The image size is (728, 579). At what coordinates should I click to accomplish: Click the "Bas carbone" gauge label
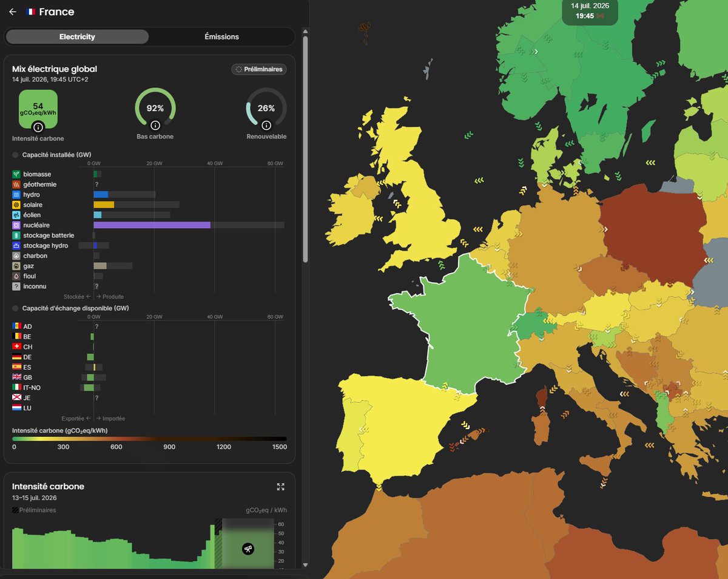(155, 137)
